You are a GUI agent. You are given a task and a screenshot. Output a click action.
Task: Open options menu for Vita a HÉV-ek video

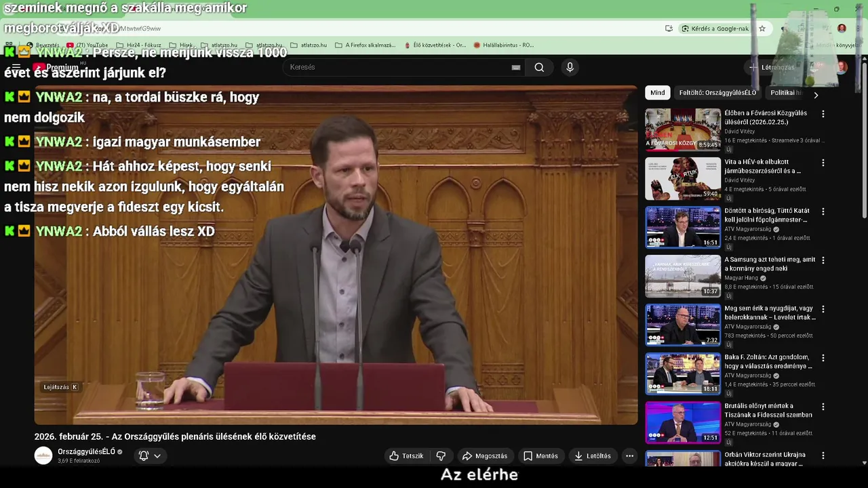(823, 163)
